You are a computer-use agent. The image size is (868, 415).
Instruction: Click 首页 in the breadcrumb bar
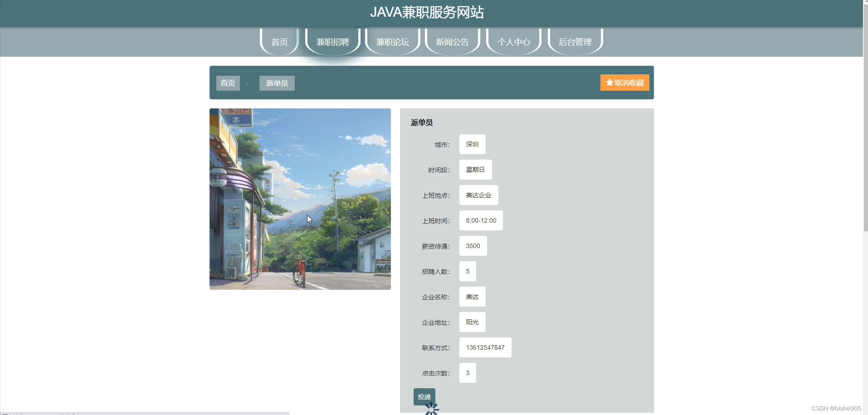227,83
